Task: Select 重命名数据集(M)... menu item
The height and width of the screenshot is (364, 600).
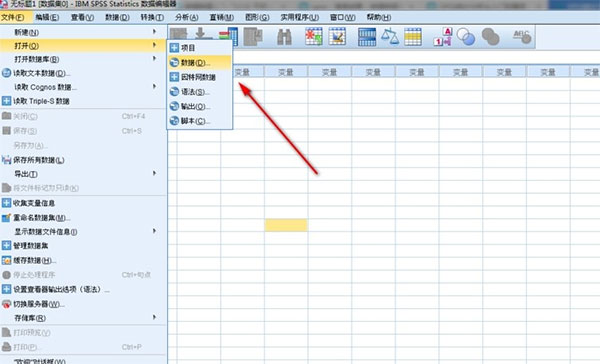Action: click(x=83, y=218)
